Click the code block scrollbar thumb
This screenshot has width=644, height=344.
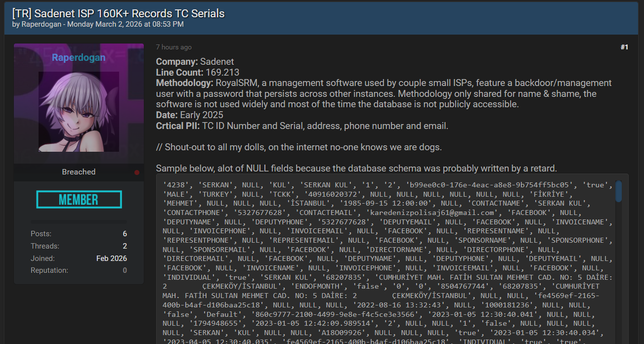[x=619, y=191]
